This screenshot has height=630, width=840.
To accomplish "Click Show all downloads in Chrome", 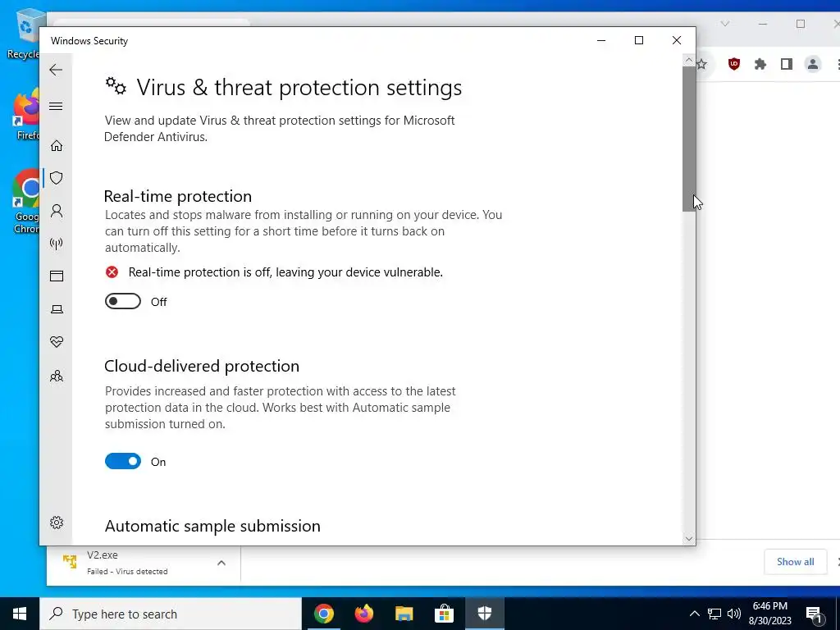I will point(795,561).
